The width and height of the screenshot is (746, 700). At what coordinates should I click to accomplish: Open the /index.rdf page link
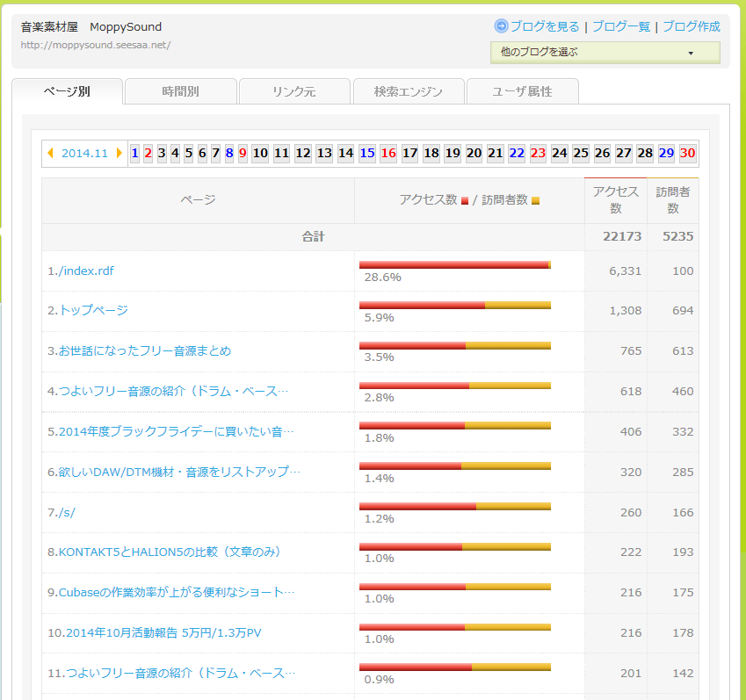[81, 271]
